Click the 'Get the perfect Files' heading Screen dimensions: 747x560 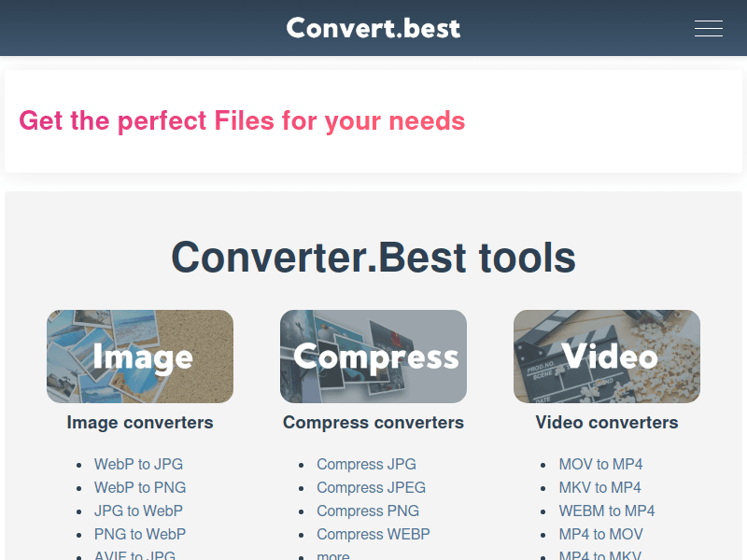[242, 120]
